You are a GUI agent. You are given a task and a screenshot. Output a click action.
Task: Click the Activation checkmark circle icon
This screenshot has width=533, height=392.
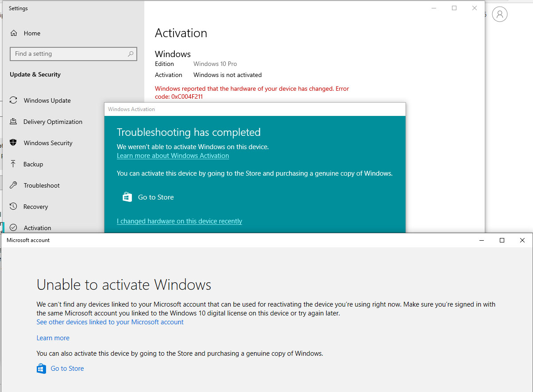[x=14, y=228]
